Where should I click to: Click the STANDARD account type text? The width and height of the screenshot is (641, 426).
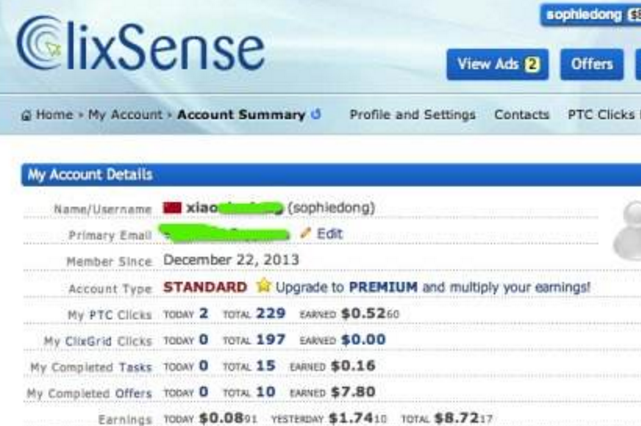205,287
